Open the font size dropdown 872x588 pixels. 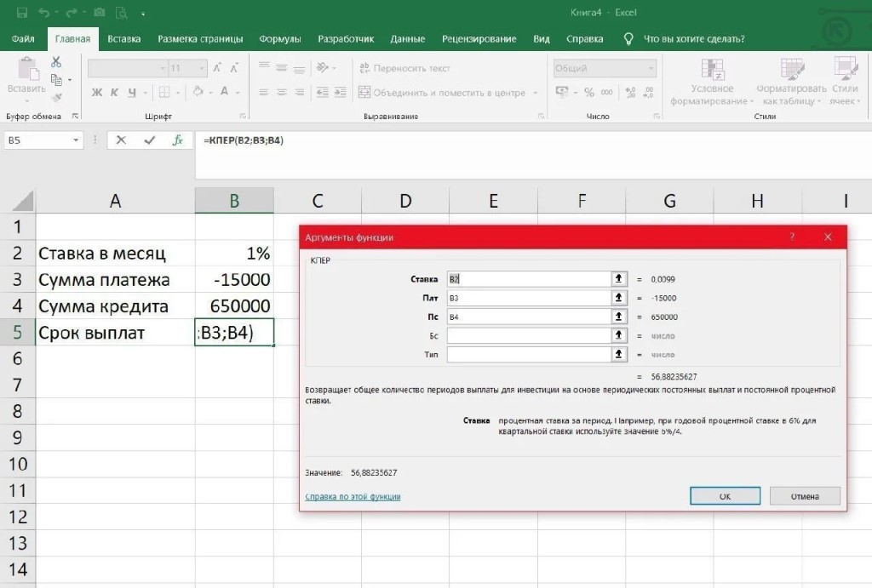[x=202, y=68]
